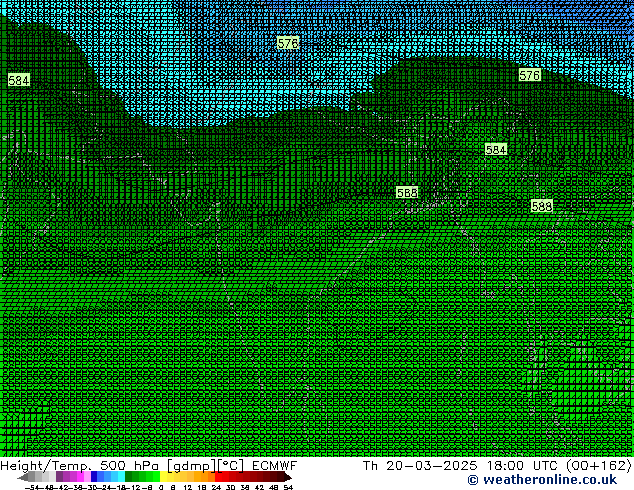
Task: Select the chart title 'Height/Temp. 500 hPa'
Action: pyautogui.click(x=80, y=466)
